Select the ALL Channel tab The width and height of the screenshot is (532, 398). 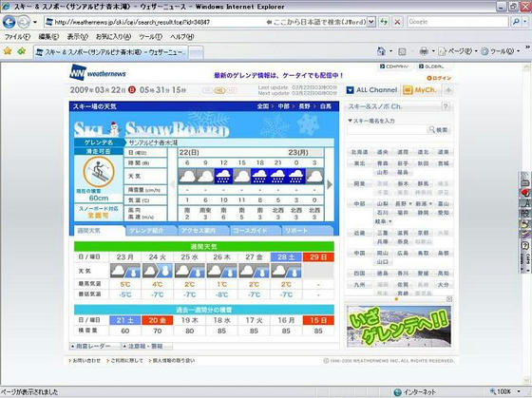[372, 90]
